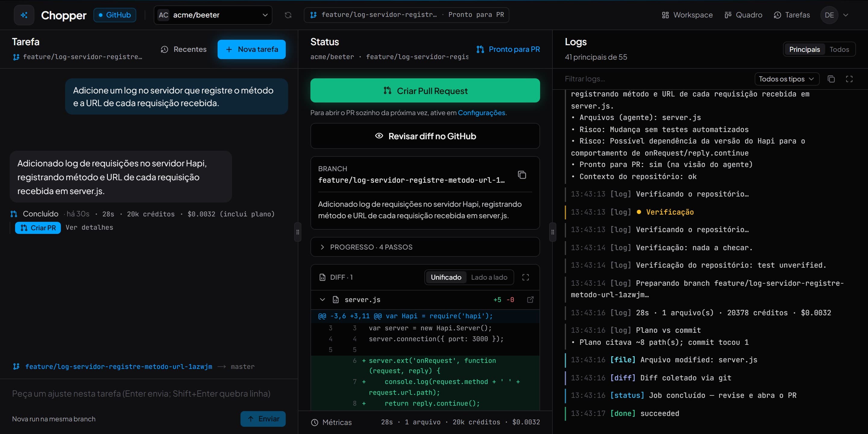This screenshot has width=868, height=434.
Task: Click the DIFF file icon
Action: (x=322, y=277)
